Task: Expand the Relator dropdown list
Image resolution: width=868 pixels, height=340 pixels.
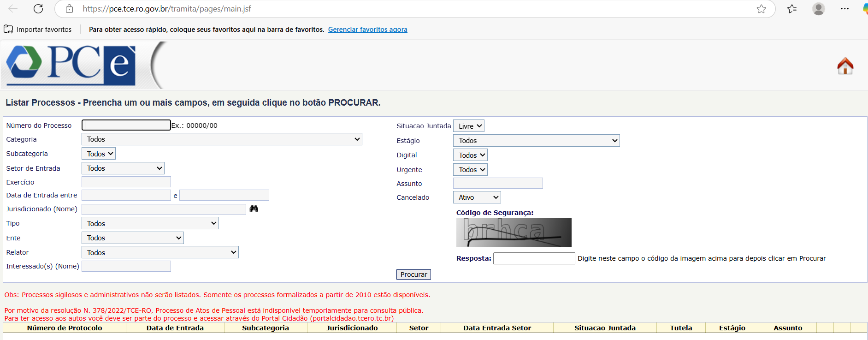Action: 160,252
